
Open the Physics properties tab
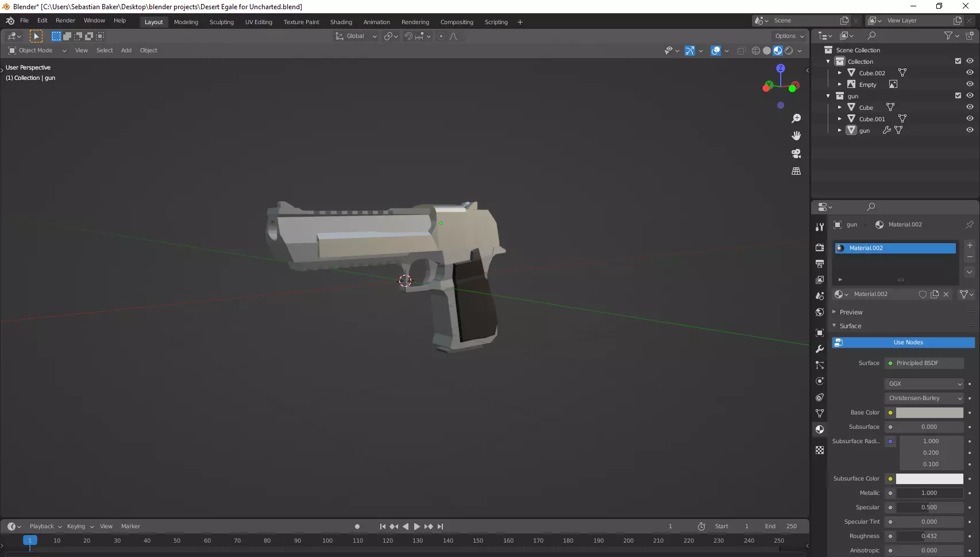point(820,381)
